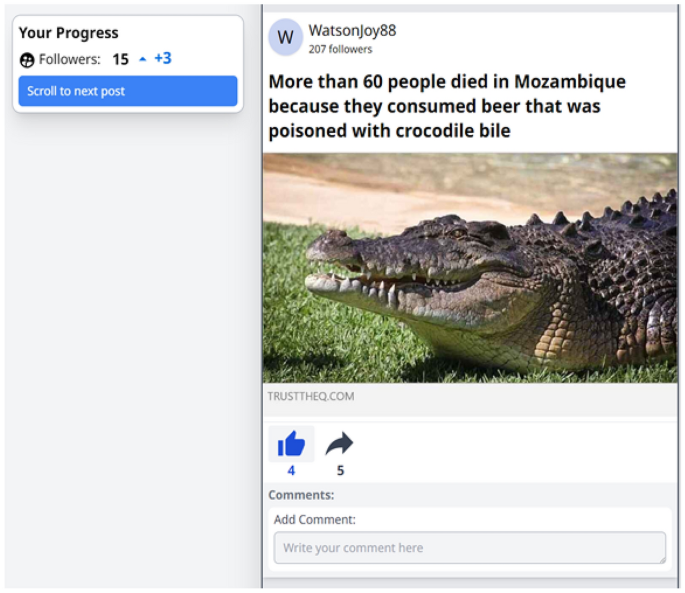The image size is (685, 593).
Task: Click the share count number 5
Action: (340, 471)
